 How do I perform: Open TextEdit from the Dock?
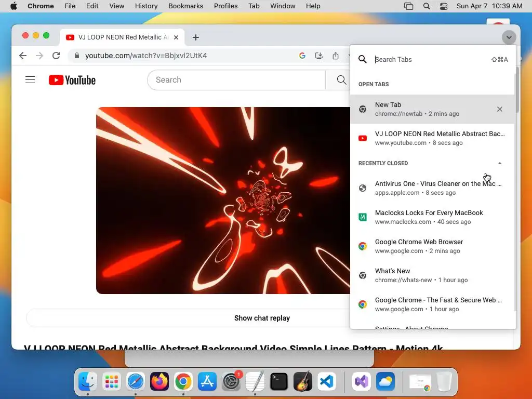click(255, 381)
